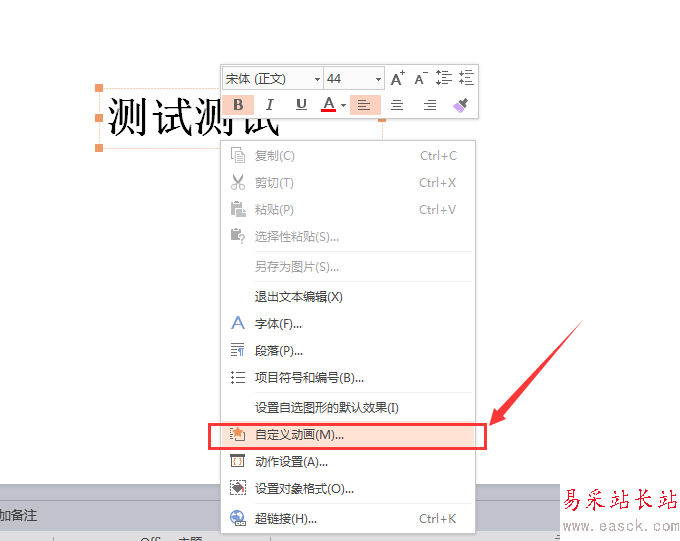This screenshot has height=541, width=680.
Task: Align text right in mini toolbar
Action: pyautogui.click(x=430, y=105)
